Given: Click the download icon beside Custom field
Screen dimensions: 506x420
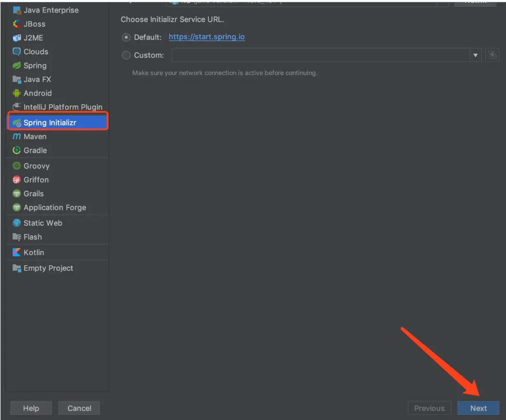Looking at the screenshot, I should click(x=492, y=55).
